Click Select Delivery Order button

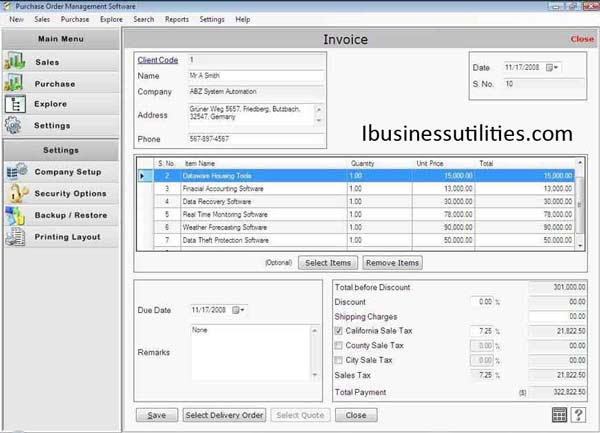pos(224,415)
